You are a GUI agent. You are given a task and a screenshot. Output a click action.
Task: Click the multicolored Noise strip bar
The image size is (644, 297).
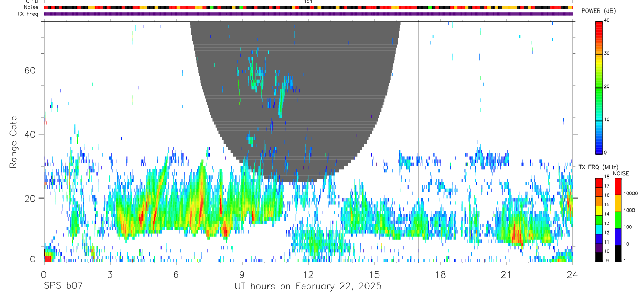[308, 7]
